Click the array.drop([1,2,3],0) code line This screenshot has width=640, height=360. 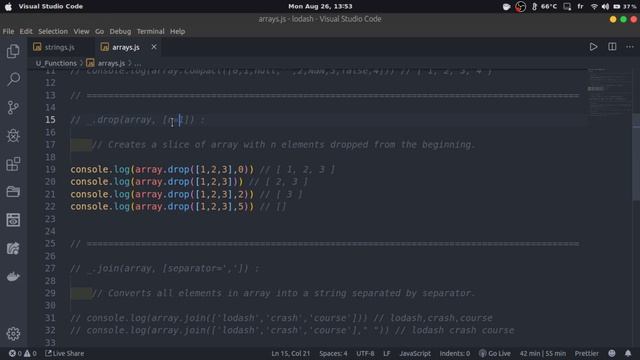click(162, 169)
